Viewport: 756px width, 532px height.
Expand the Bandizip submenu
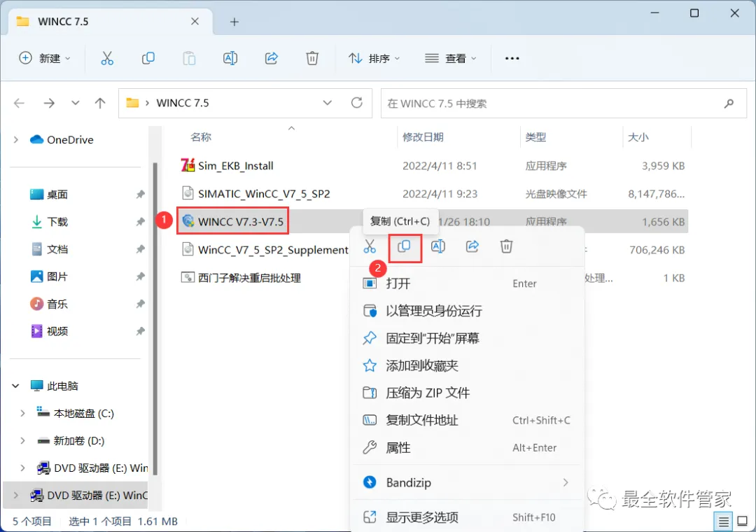(x=565, y=482)
